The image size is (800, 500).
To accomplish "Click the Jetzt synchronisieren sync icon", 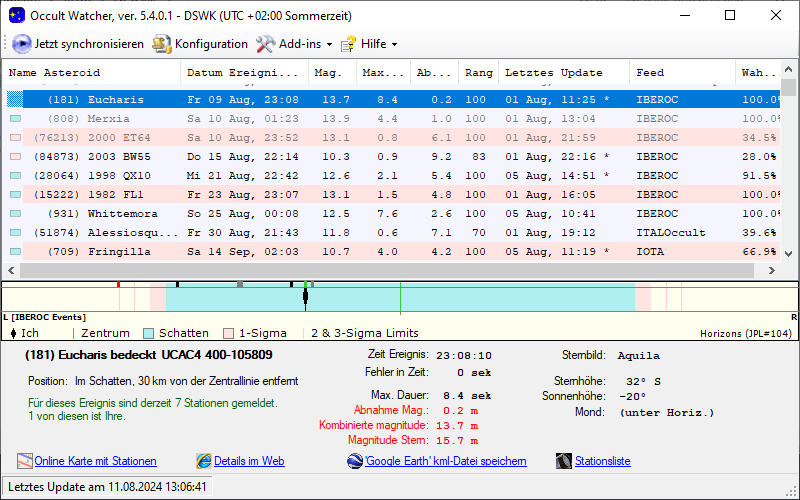I will pos(22,44).
